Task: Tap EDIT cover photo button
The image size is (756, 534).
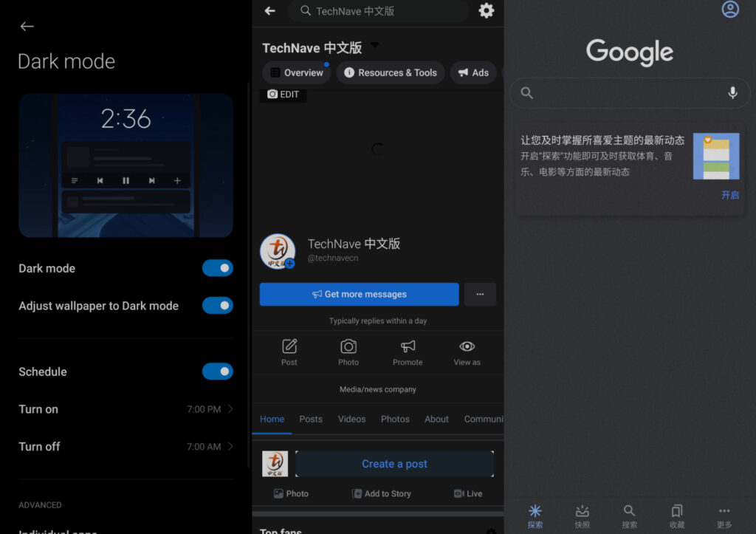Action: coord(283,95)
